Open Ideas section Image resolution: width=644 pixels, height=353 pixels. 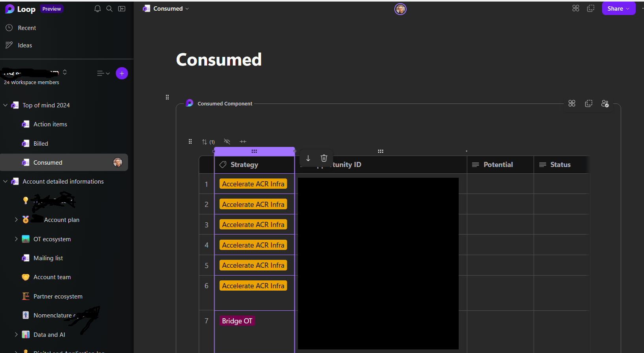tap(25, 45)
